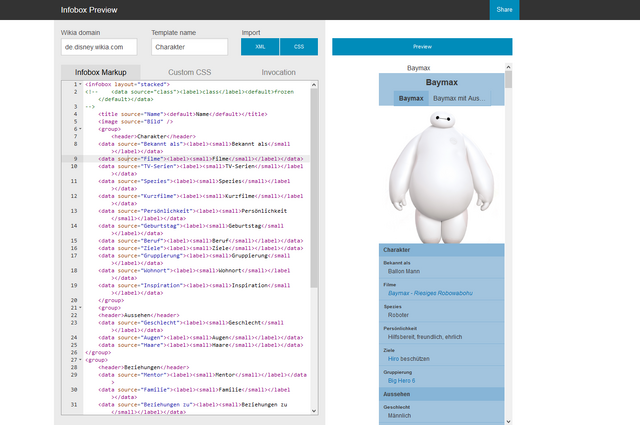The image size is (640, 425).
Task: Click line 28 Beziehungen header code
Action: [144, 367]
